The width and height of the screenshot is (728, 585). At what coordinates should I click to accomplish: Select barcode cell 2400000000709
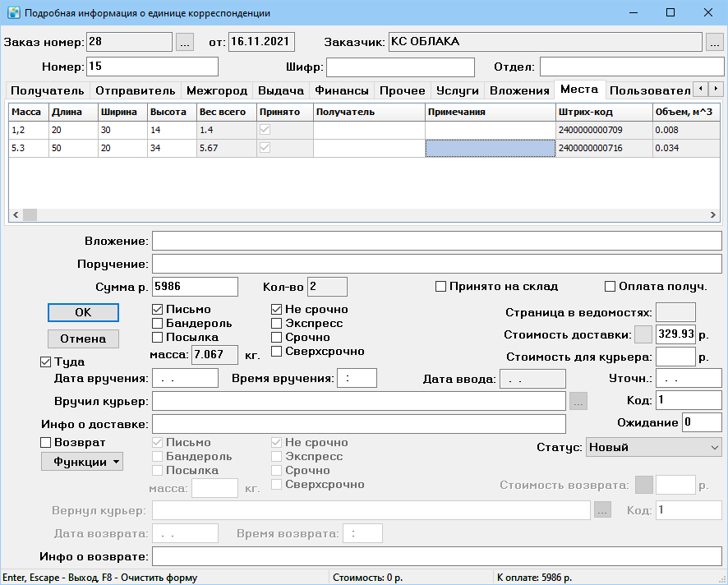604,130
